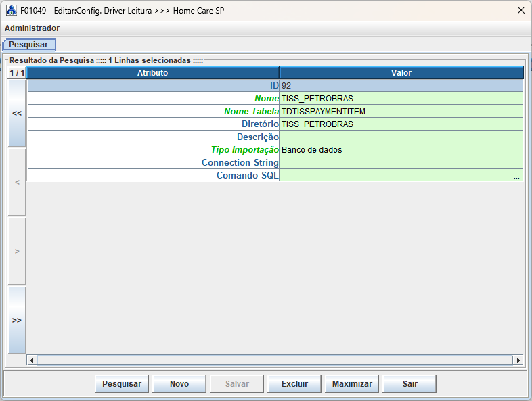This screenshot has width=532, height=401.
Task: Click the horizontal scrollbar track
Action: point(275,360)
